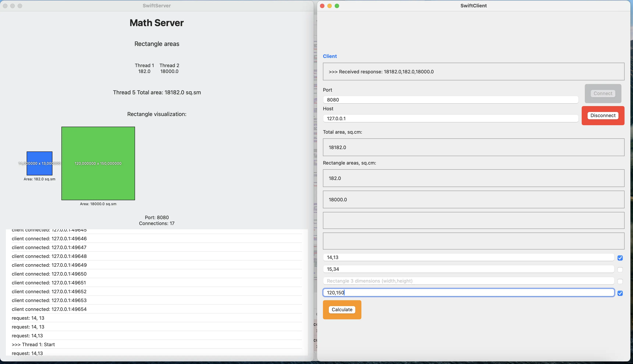Select log row client connected 127.0.0.1:49650

[x=157, y=274]
